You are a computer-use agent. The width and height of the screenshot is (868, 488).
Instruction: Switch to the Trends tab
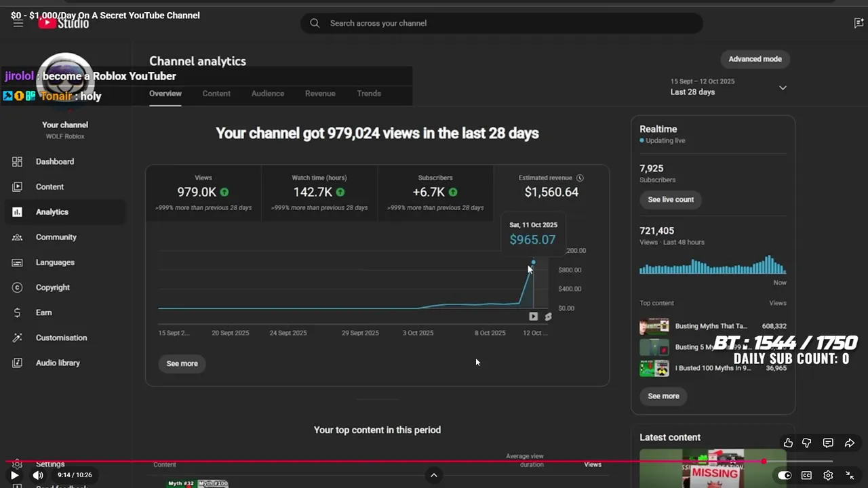tap(369, 94)
